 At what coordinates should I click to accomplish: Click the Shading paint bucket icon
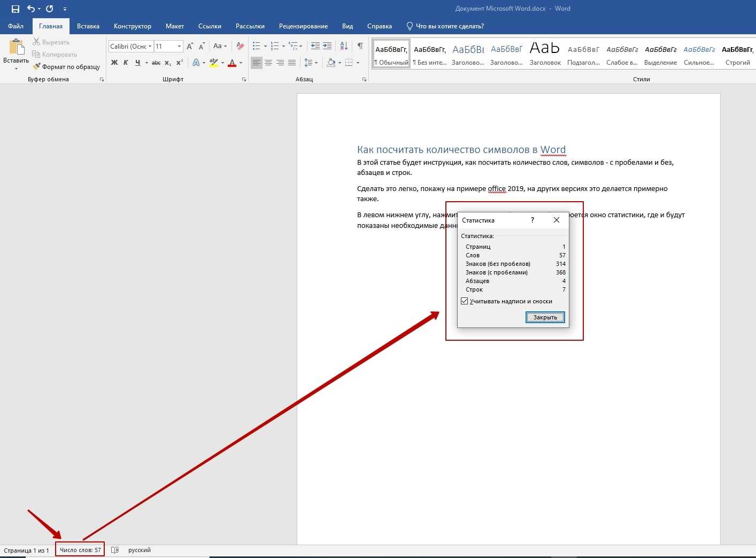(x=331, y=63)
